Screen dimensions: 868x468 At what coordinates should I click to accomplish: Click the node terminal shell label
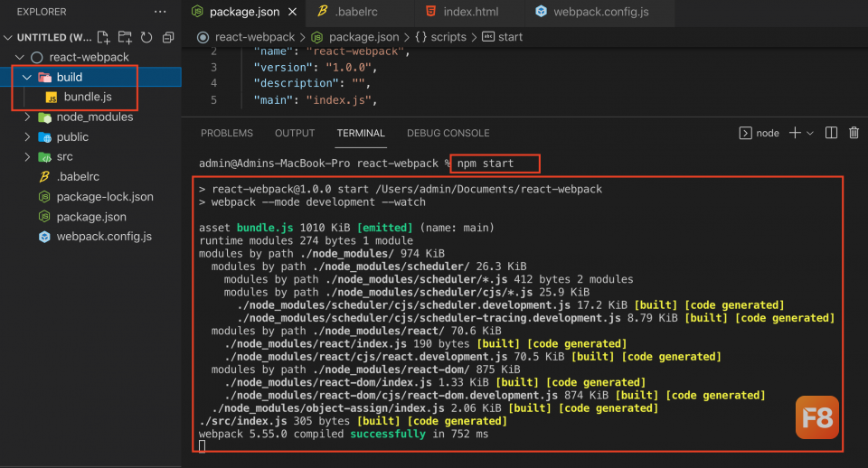(x=768, y=134)
